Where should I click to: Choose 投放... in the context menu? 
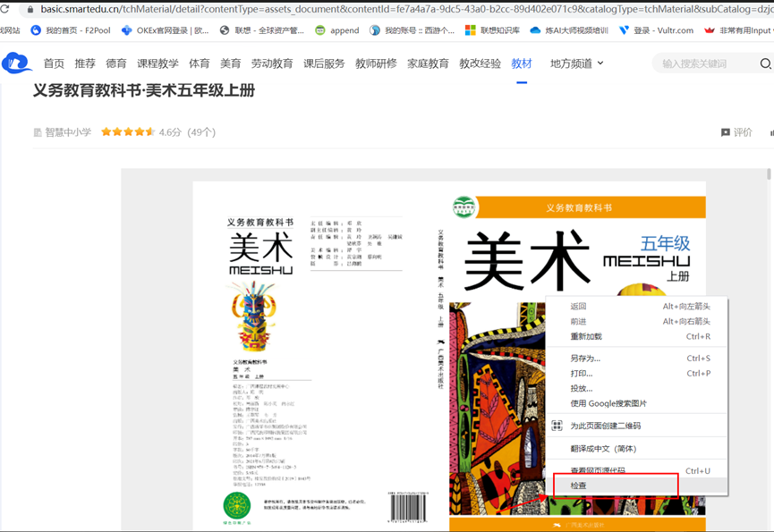coord(637,389)
